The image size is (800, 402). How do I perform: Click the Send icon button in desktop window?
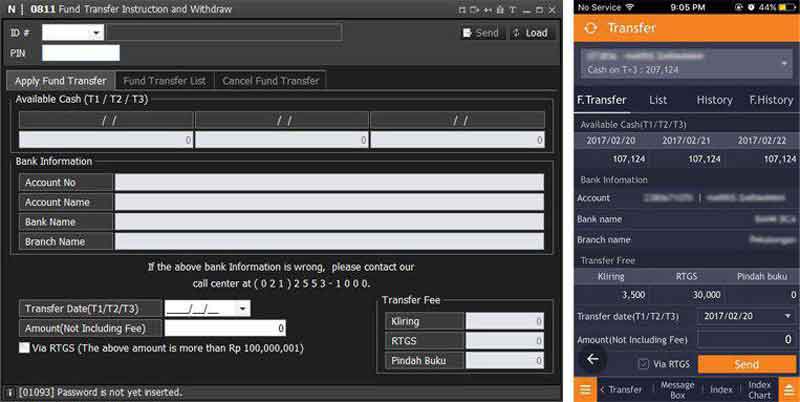[480, 33]
